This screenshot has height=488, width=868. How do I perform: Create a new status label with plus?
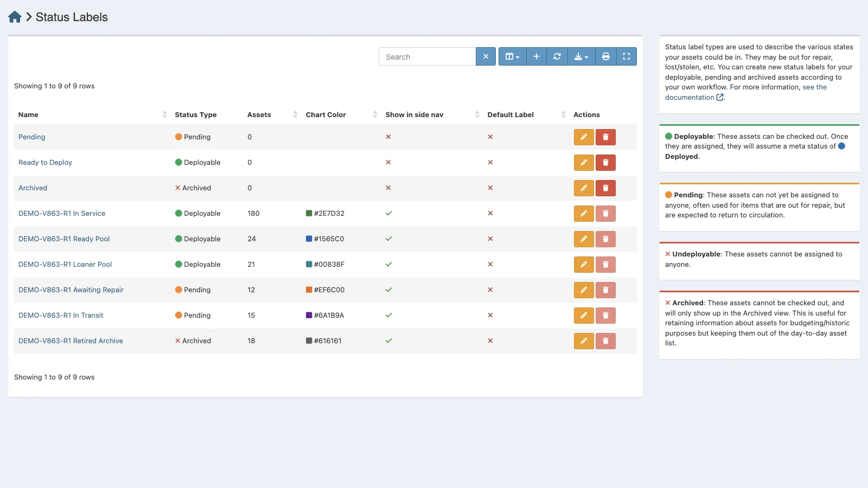coord(536,56)
